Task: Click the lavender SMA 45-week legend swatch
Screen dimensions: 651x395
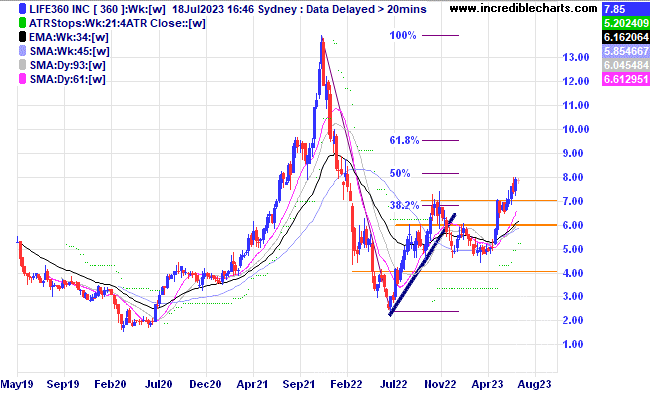Action: 22,51
